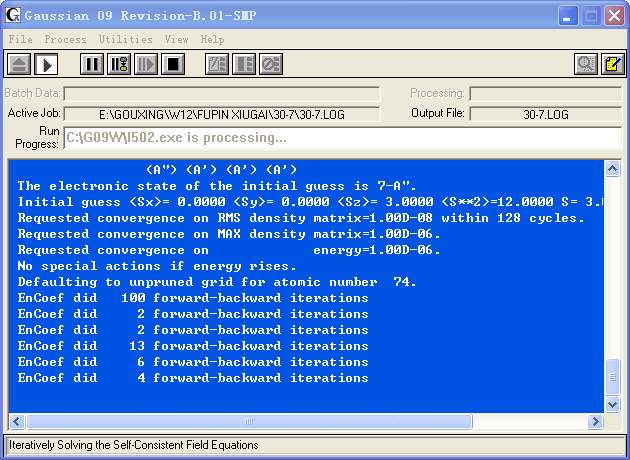The height and width of the screenshot is (460, 630).
Task: Open the File menu
Action: point(20,39)
